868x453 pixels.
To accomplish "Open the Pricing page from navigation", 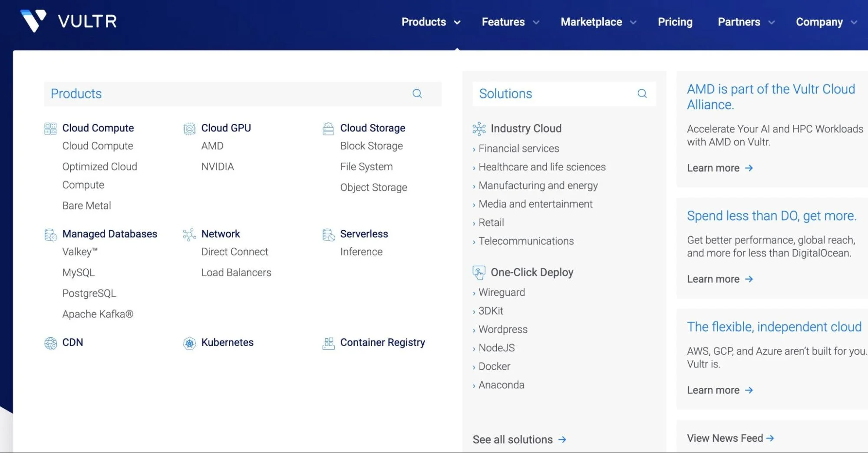I will coord(675,22).
